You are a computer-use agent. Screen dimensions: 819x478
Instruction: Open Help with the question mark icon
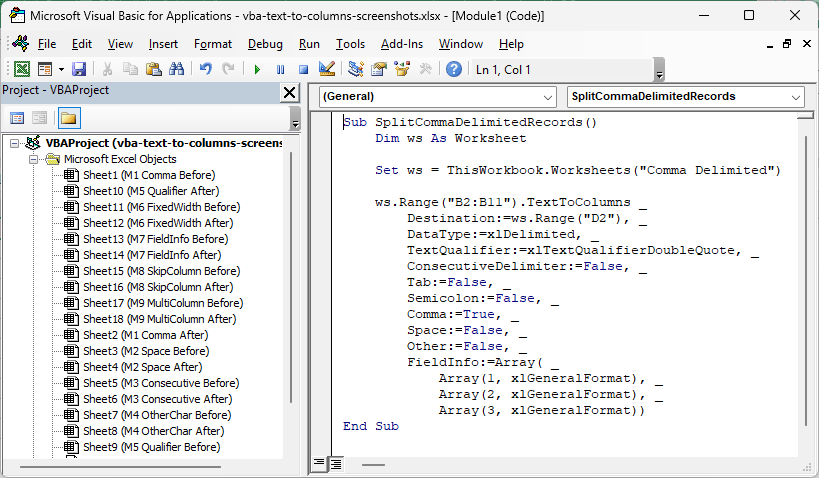(454, 69)
